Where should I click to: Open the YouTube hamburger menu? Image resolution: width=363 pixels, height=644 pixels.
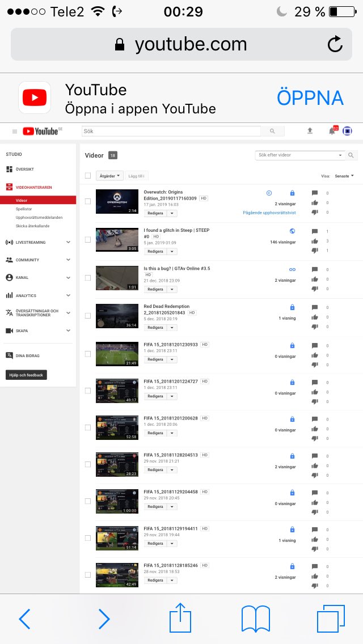click(x=15, y=132)
